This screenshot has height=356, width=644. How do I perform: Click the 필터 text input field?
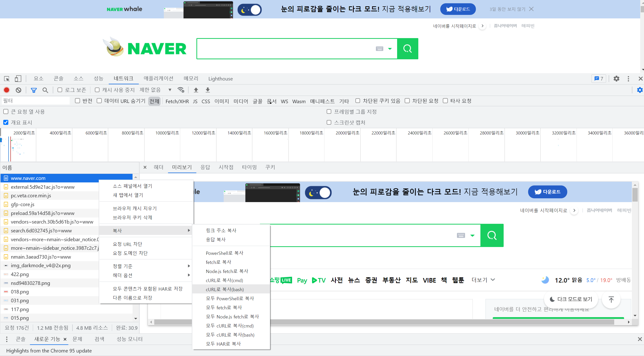pyautogui.click(x=35, y=101)
